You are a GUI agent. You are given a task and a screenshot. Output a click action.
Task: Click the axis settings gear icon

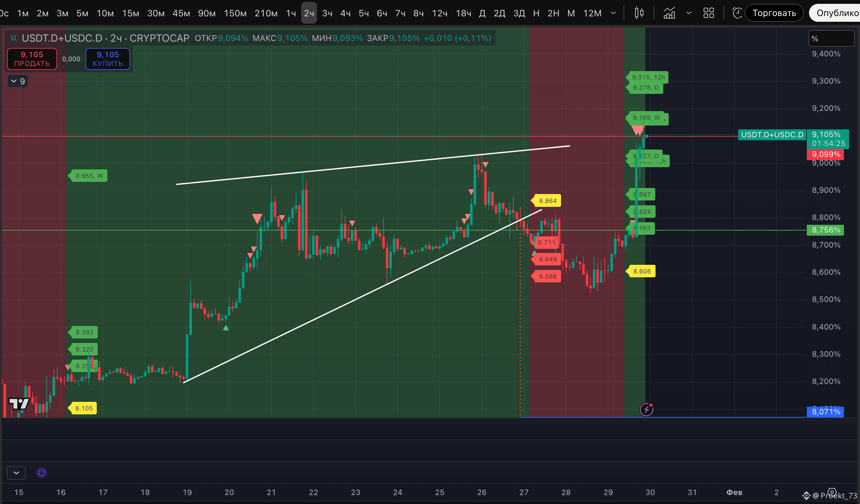click(x=832, y=493)
